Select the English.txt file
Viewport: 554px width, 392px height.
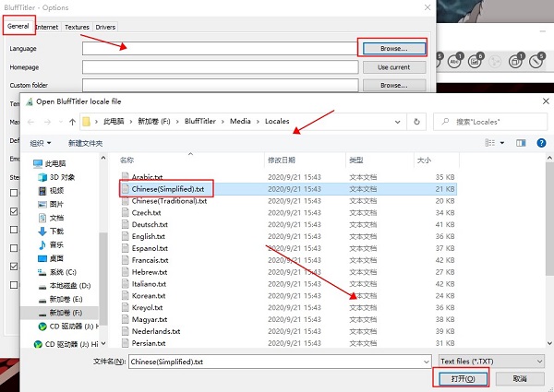click(x=148, y=236)
